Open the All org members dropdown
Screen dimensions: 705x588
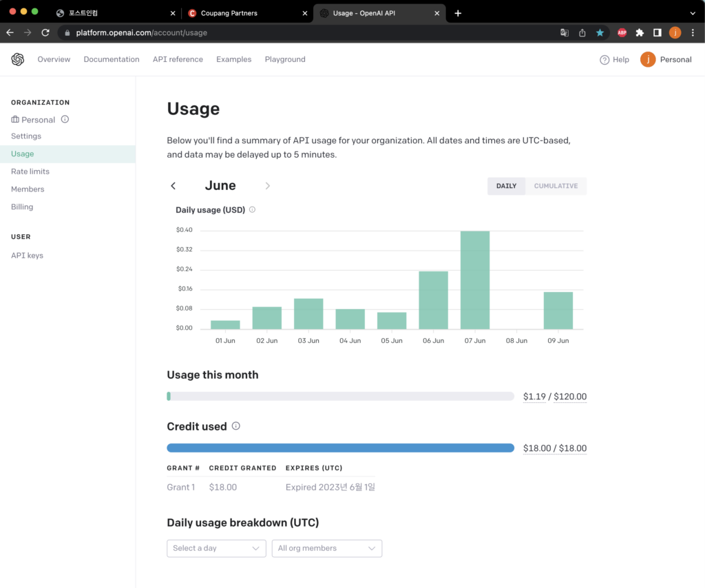[326, 548]
